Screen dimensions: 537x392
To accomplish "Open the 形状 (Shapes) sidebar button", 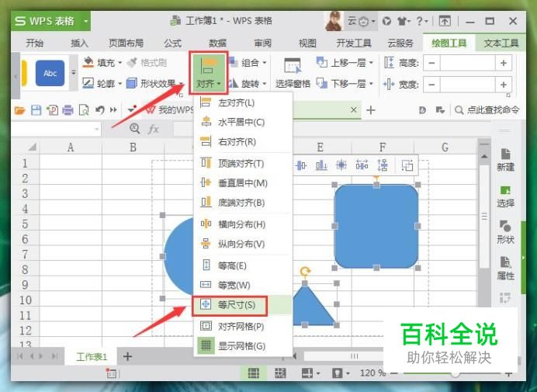I will (505, 232).
